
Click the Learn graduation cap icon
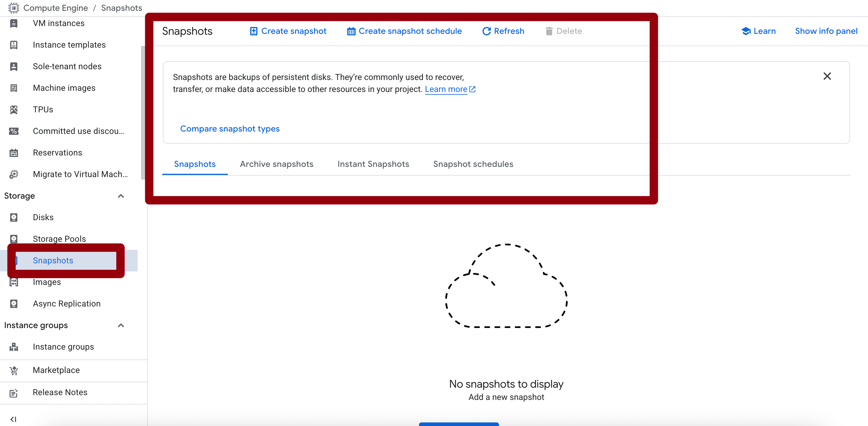click(x=746, y=31)
